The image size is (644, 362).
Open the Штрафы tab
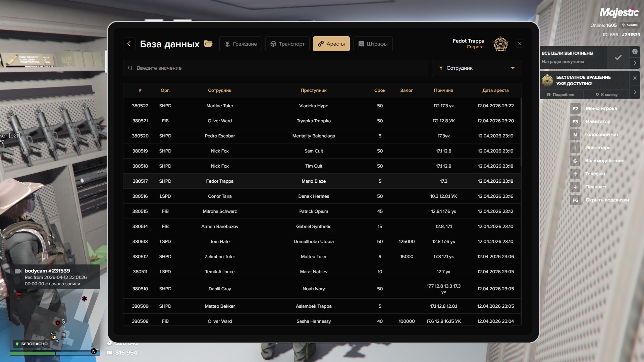pos(373,44)
